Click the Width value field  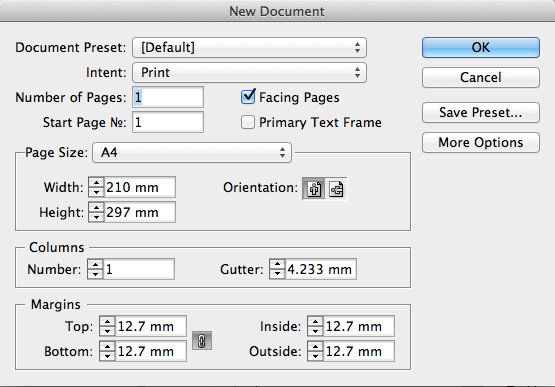pyautogui.click(x=140, y=187)
